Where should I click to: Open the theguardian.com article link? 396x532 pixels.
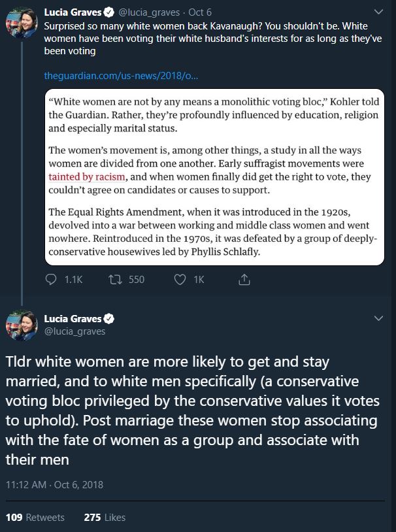point(121,76)
